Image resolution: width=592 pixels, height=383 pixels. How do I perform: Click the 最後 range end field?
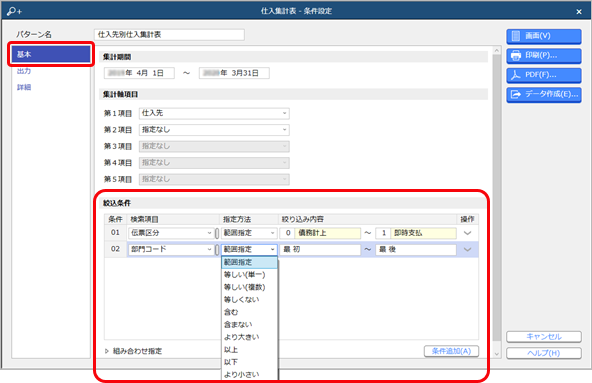point(416,249)
